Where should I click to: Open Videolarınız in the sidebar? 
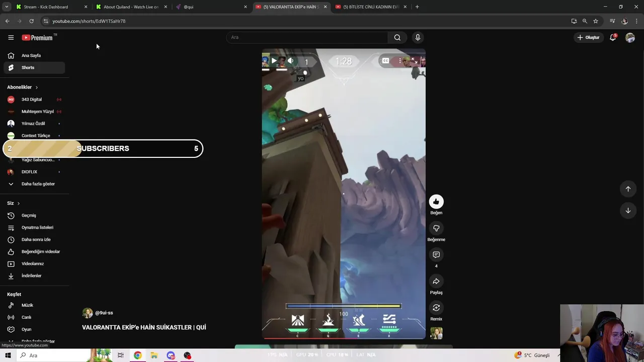[x=34, y=263]
